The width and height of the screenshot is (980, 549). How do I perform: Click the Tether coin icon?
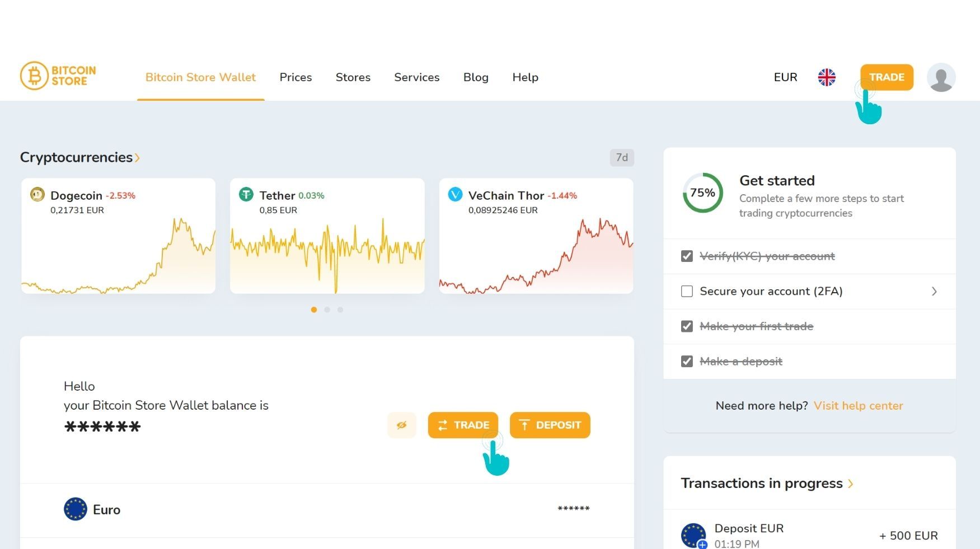[246, 194]
